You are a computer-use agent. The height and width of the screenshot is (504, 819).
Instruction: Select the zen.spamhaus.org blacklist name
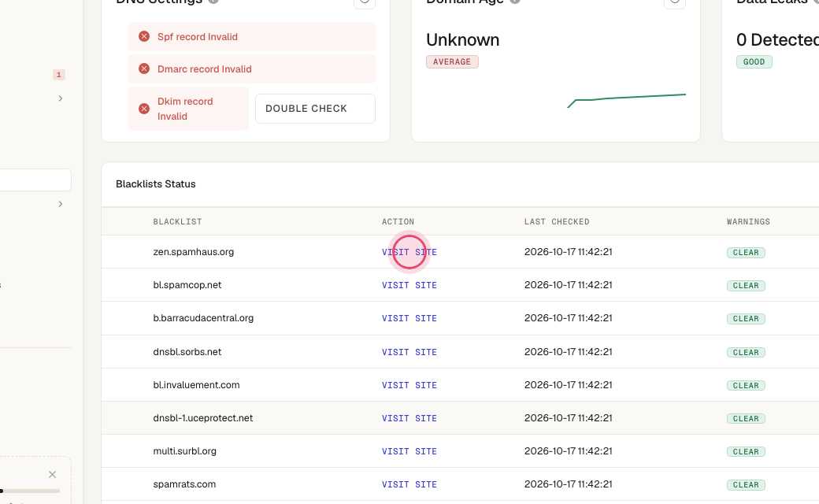click(193, 252)
